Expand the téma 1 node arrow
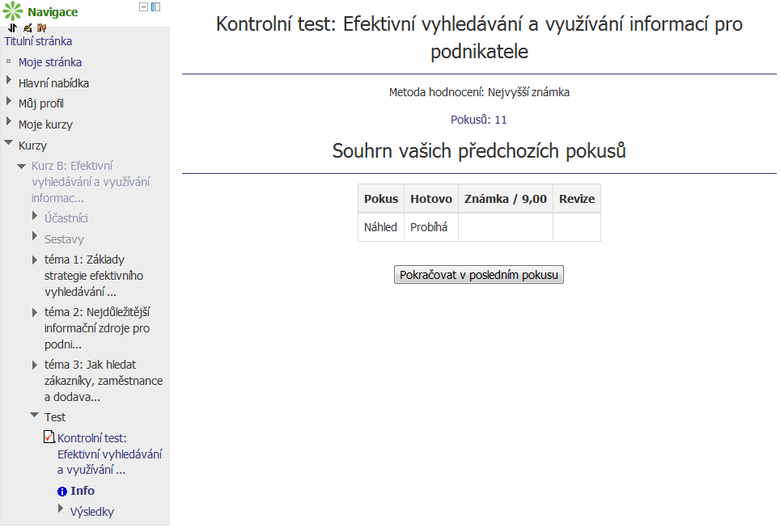Viewport: 780px width, 532px height. (x=34, y=260)
